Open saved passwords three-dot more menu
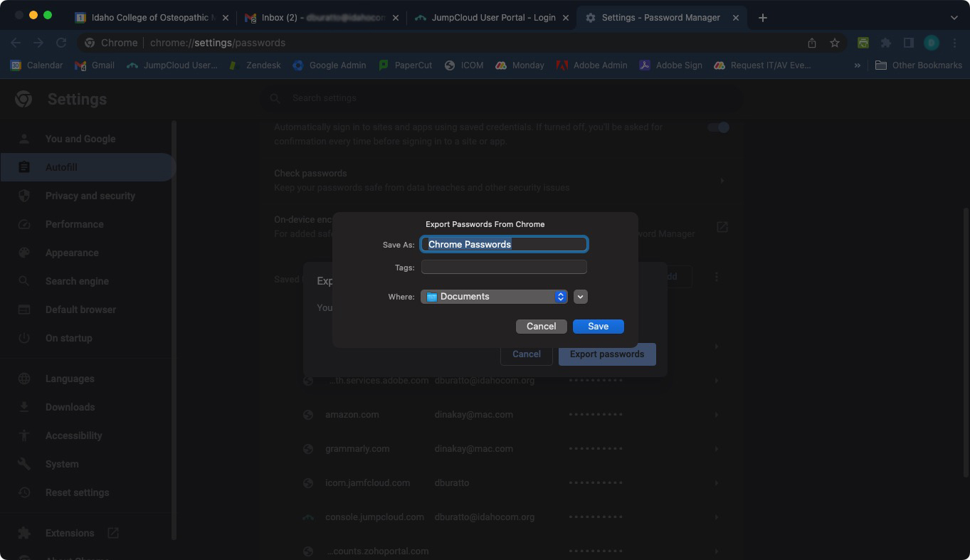 [716, 276]
